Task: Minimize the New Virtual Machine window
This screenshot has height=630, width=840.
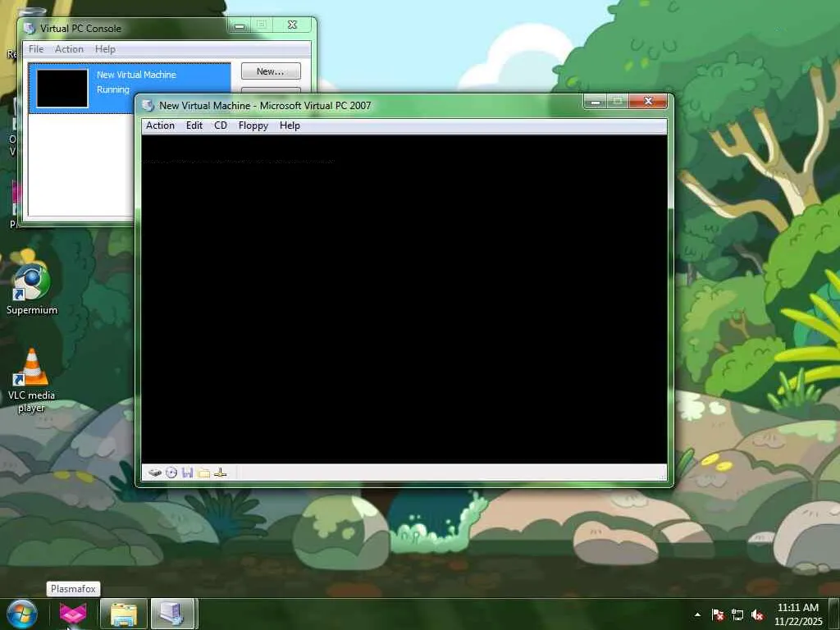Action: pos(595,101)
